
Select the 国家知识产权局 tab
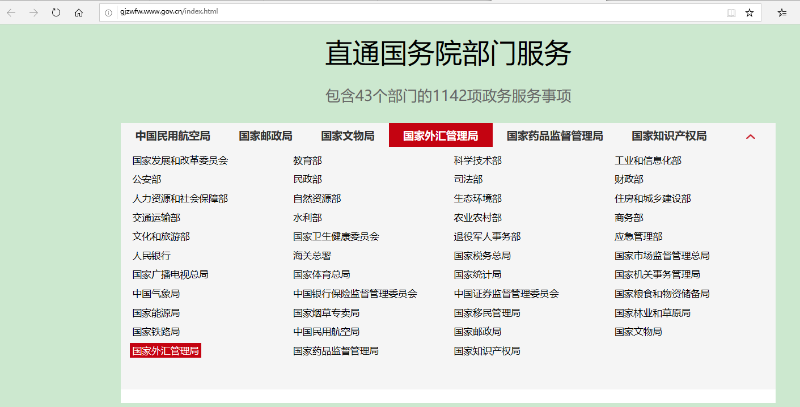coord(669,136)
